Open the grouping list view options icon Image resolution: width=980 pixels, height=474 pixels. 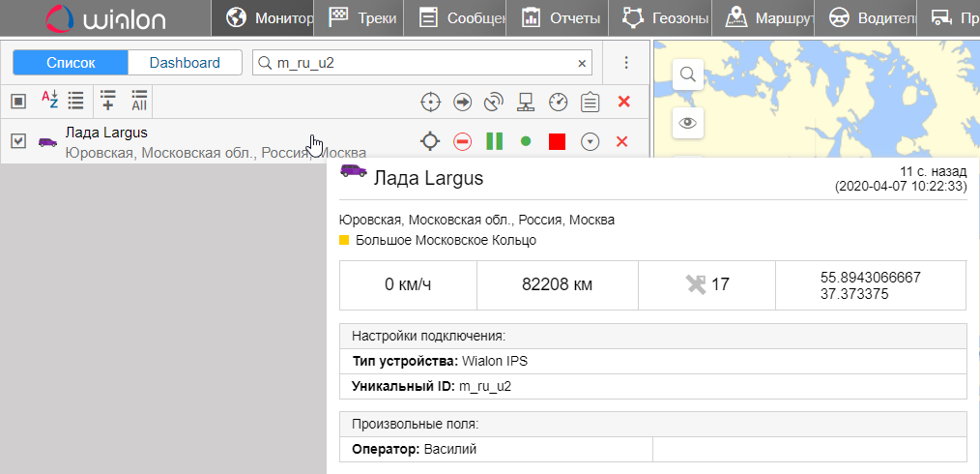(x=75, y=100)
